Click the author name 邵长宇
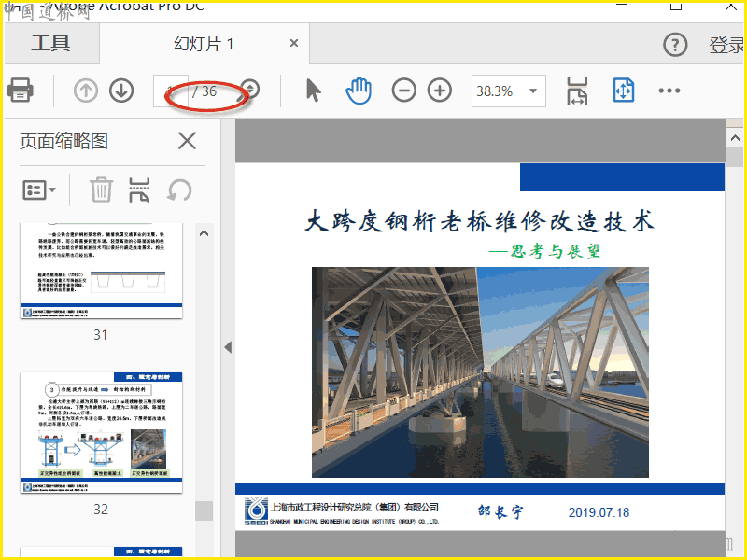Screen dimensions: 747x560 500,511
